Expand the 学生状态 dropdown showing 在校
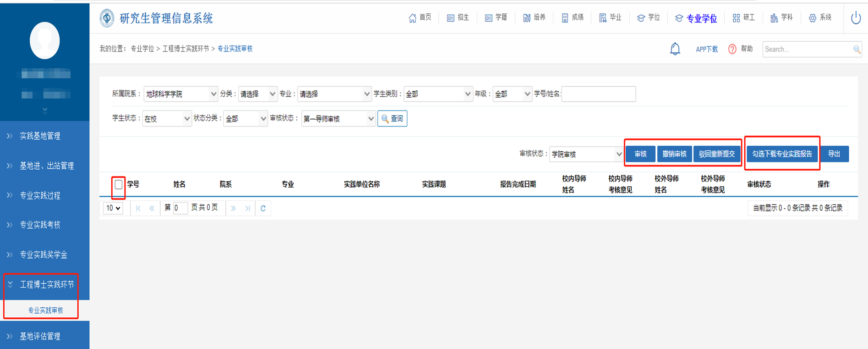The width and height of the screenshot is (868, 349). click(167, 119)
